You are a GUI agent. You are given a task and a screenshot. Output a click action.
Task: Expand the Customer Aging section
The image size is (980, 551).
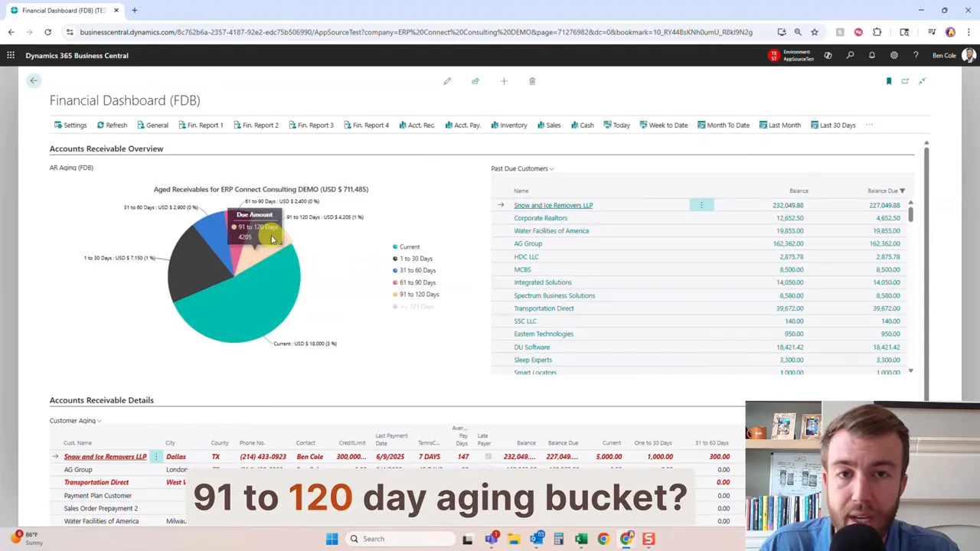pos(98,420)
